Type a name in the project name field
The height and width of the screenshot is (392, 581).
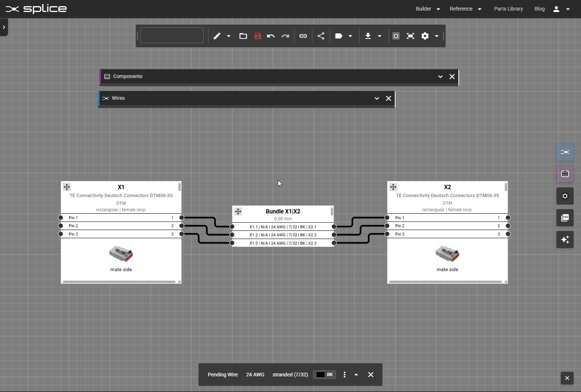171,35
